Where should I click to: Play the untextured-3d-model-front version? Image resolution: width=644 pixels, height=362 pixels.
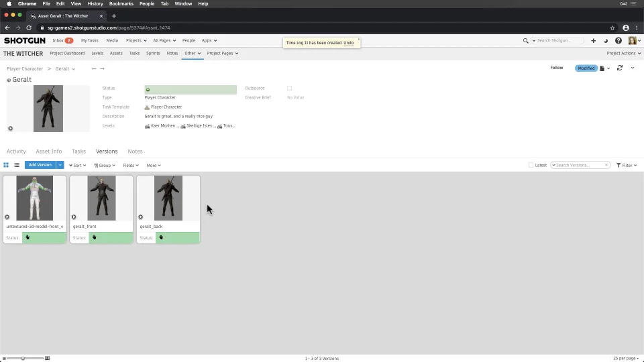point(7,217)
